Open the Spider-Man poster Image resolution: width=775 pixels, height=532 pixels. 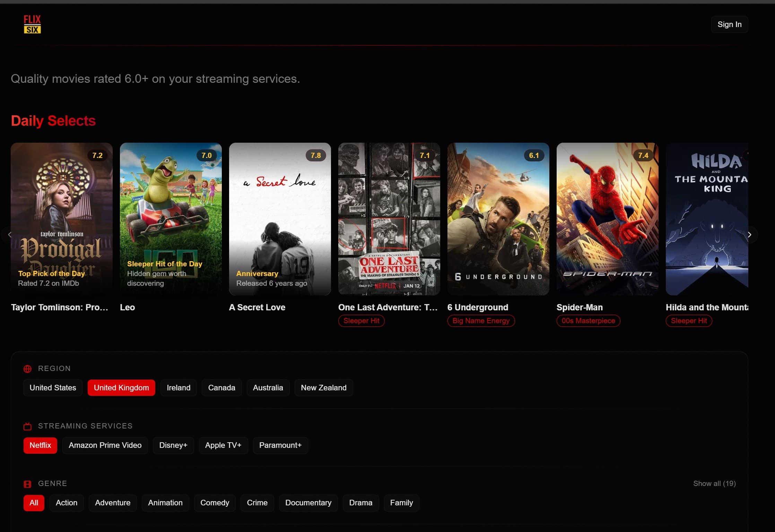608,219
